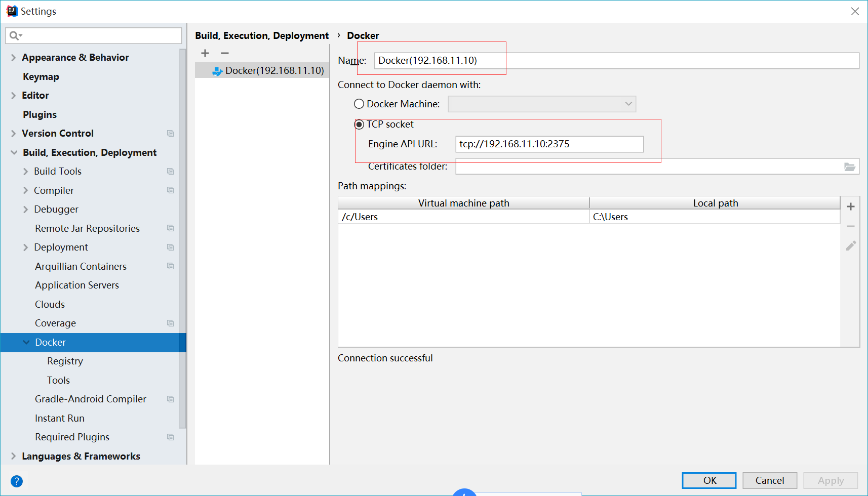The height and width of the screenshot is (496, 868).
Task: Open Clouds settings
Action: tap(50, 304)
